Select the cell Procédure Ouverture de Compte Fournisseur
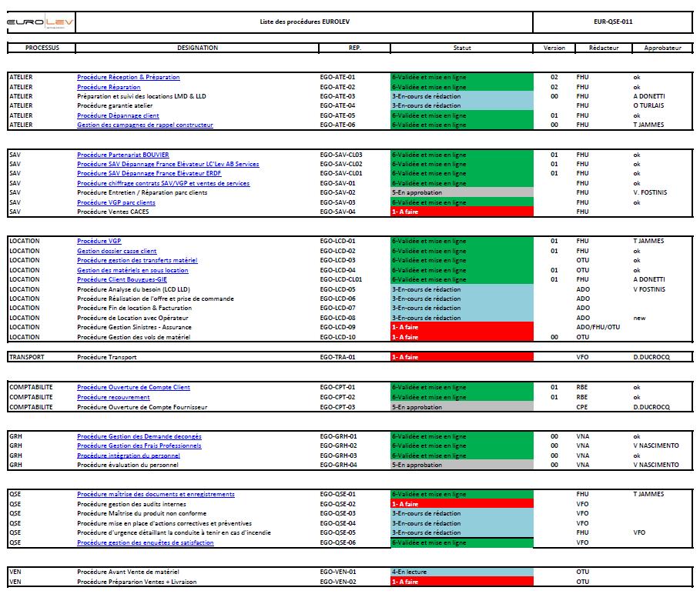 pos(142,407)
